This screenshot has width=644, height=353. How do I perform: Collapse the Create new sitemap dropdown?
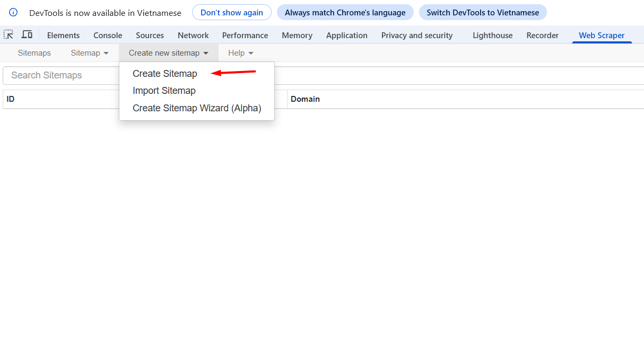tap(168, 53)
